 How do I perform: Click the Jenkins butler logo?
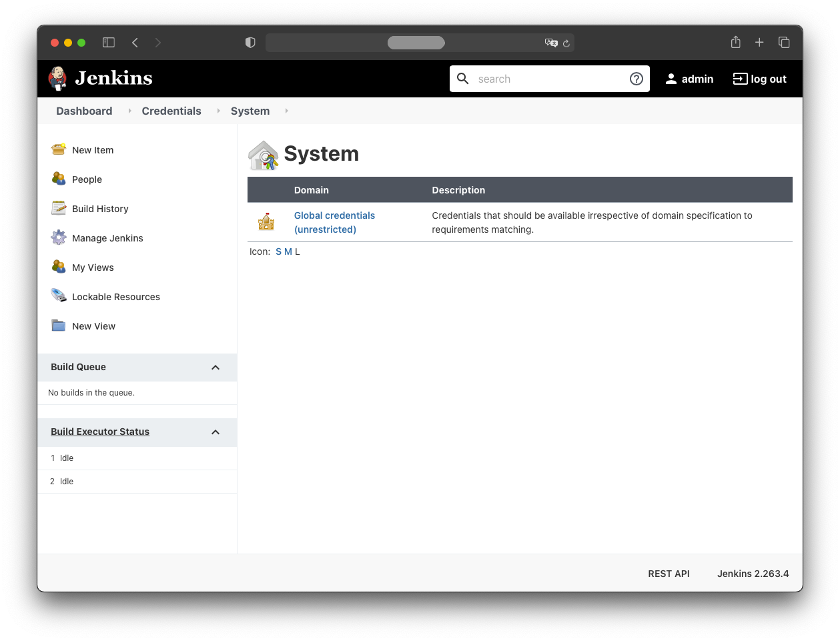58,79
